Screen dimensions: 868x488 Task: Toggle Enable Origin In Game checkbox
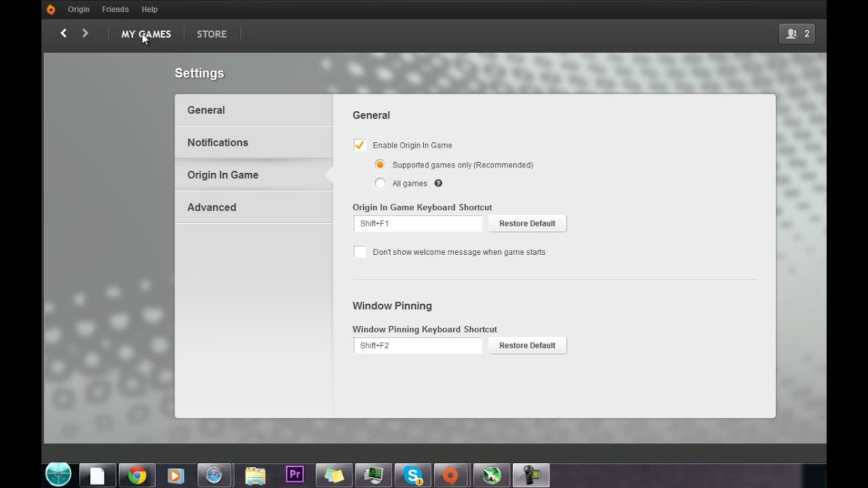coord(360,145)
